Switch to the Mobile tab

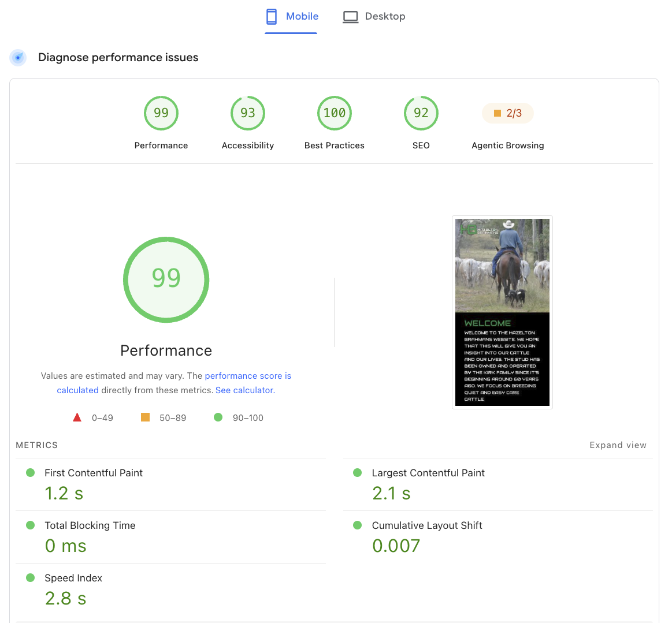coord(291,17)
